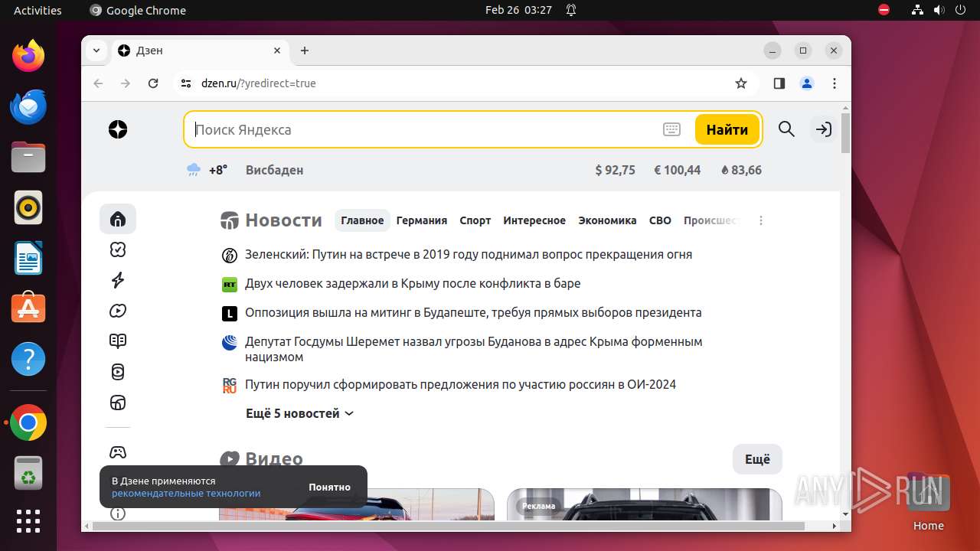Click the Ещё button beside Видео
This screenshot has width=980, height=551.
coord(757,459)
